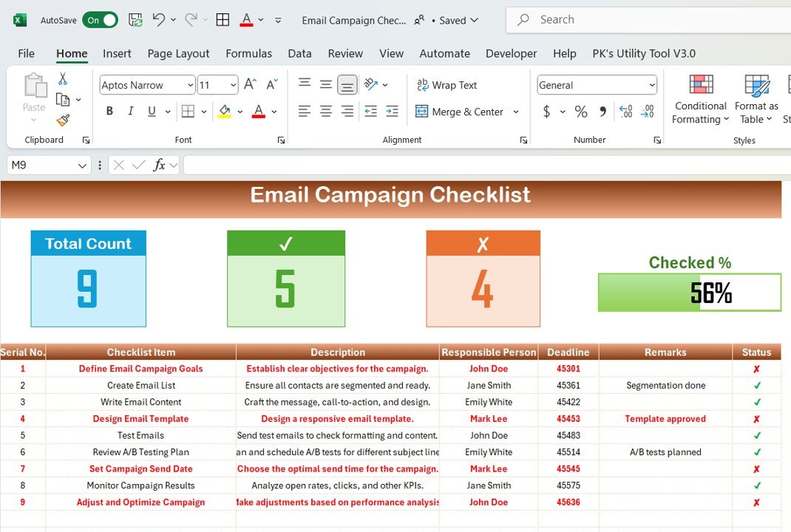The image size is (791, 532).
Task: Toggle Bottom Align button
Action: [347, 85]
